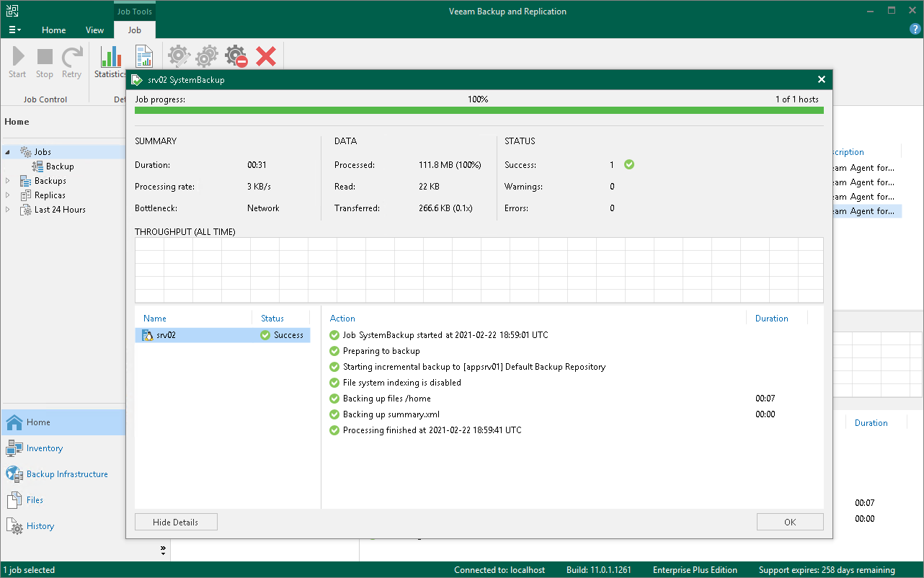Click the Throughput (All Time) graph area
The width and height of the screenshot is (924, 578).
coord(479,270)
